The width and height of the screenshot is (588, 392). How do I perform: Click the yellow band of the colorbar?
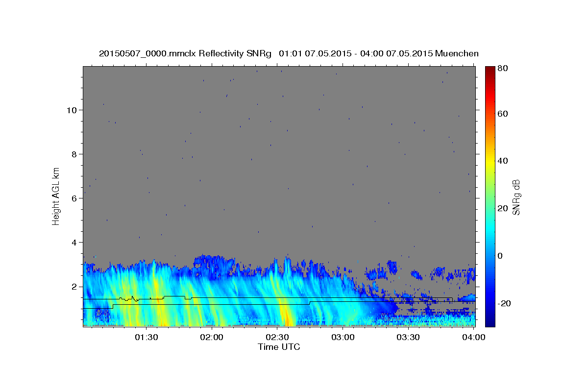(x=490, y=161)
